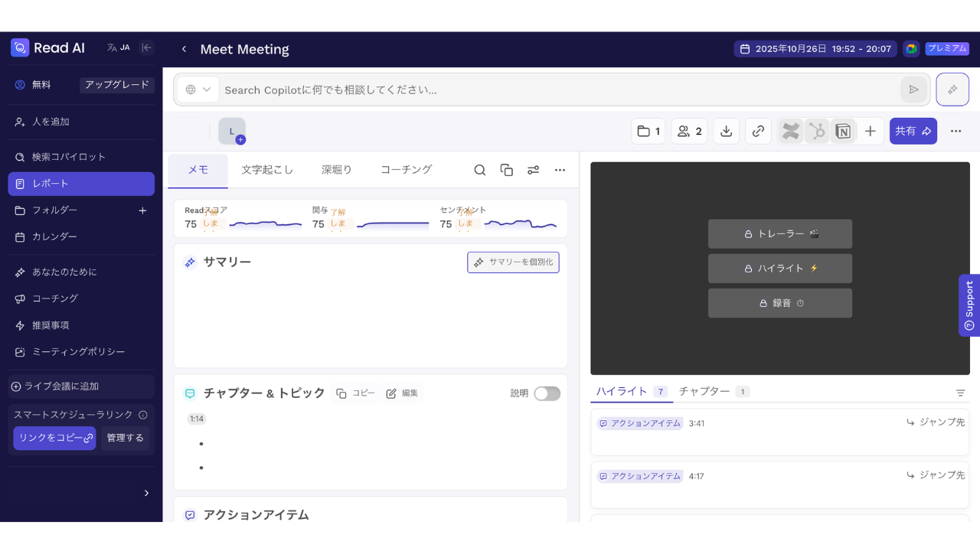Click the Search Copilot input field

(x=536, y=89)
